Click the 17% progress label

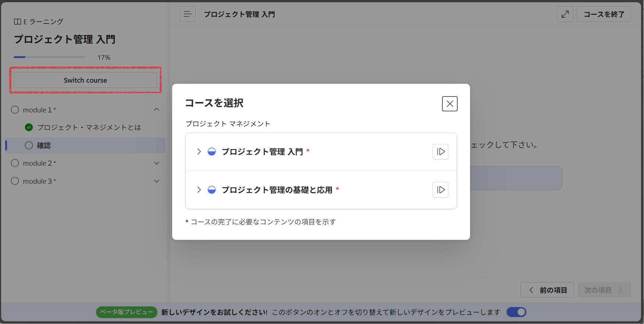point(104,58)
